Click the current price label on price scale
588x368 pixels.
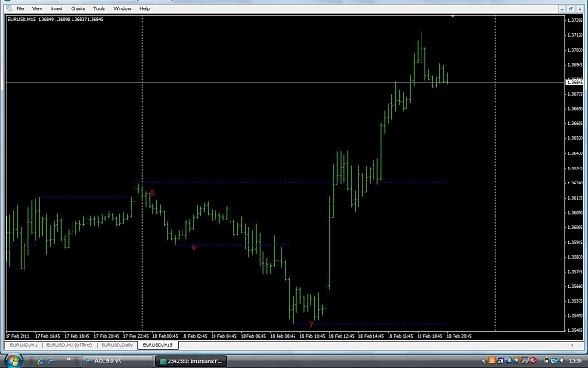575,82
